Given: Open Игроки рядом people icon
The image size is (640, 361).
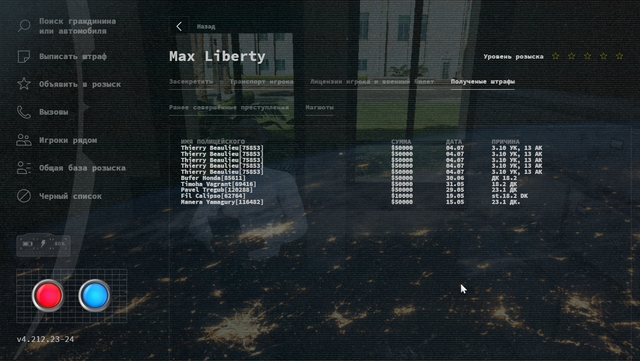Looking at the screenshot, I should click(24, 140).
